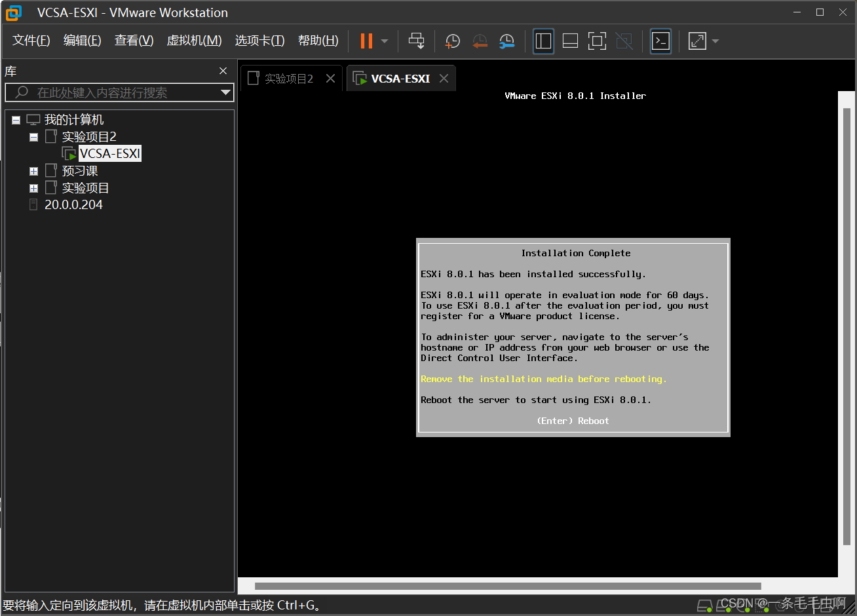
Task: Open the 文件(F) menu
Action: (31, 41)
